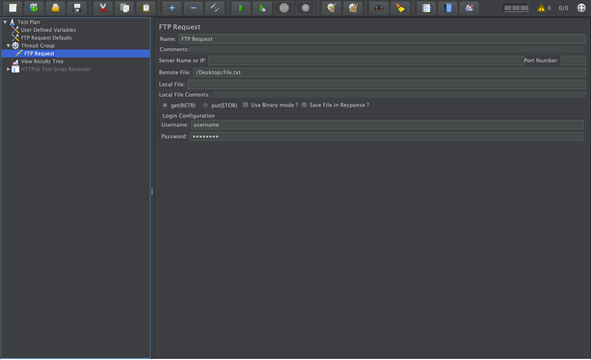
Task: Select FTP Request Defaults tree item
Action: point(46,38)
